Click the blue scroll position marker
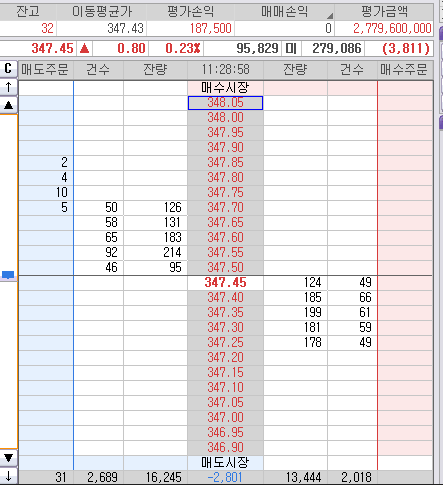This screenshot has width=443, height=485. click(8, 275)
